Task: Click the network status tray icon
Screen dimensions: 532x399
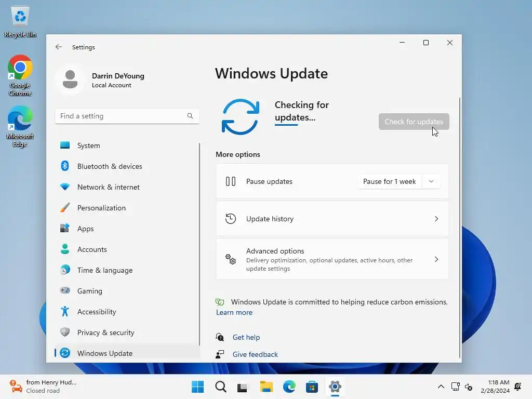Action: (455, 387)
